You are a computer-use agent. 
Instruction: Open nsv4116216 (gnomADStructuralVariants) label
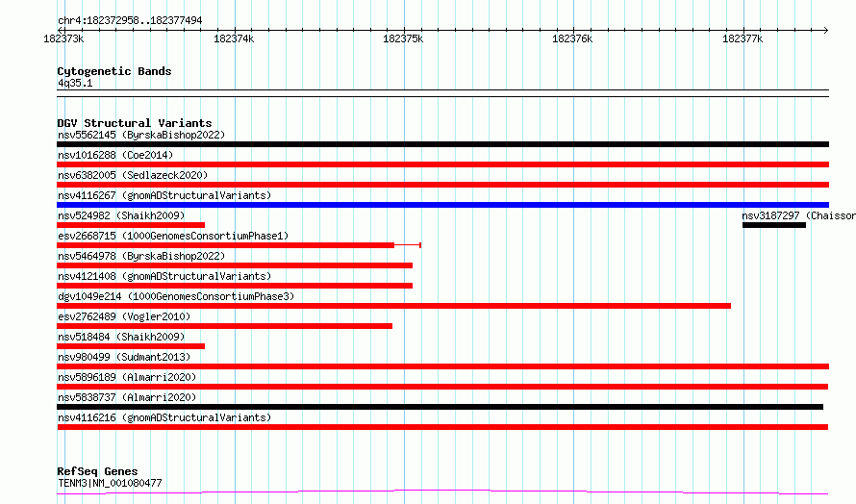click(164, 417)
